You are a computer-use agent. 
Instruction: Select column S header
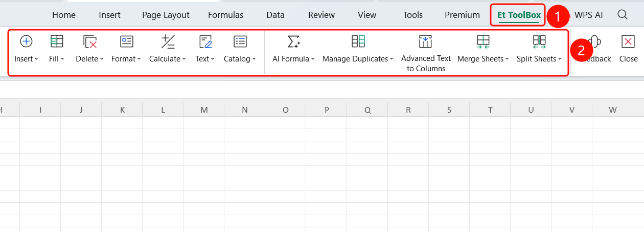coord(449,110)
